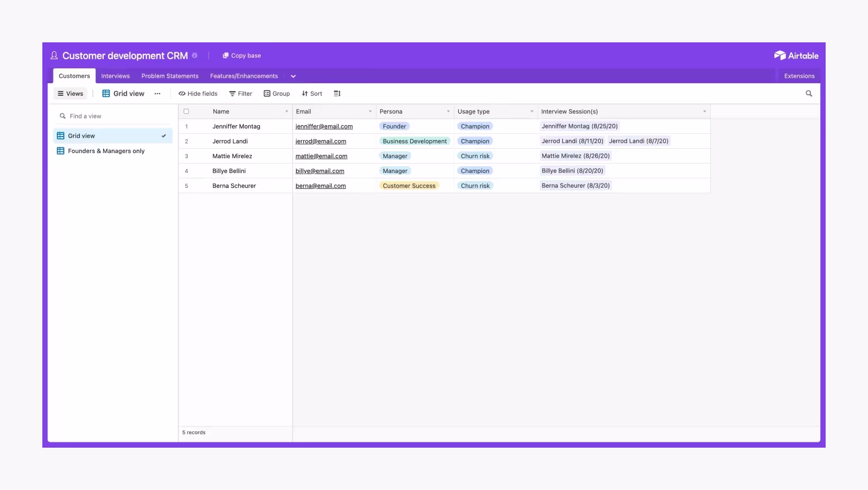Open Interview Session(s) column dropdown arrow
Screen dimensions: 868x490
704,112
